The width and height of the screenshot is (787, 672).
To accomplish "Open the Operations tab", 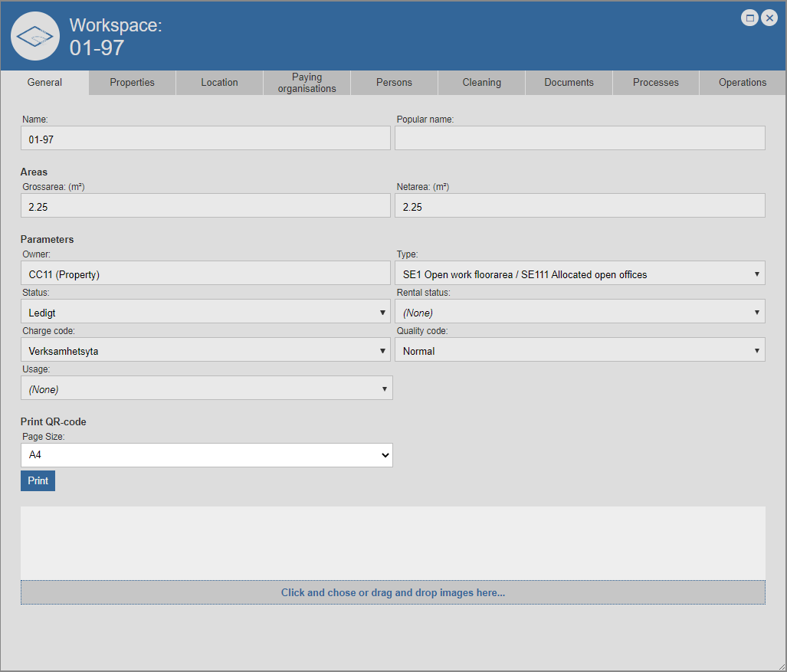I will tap(743, 82).
